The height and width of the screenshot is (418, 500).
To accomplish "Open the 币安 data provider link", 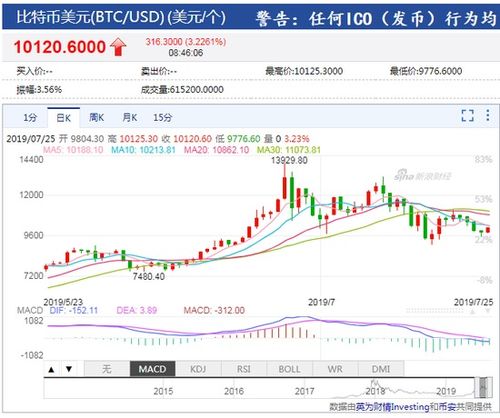I will [x=446, y=407].
